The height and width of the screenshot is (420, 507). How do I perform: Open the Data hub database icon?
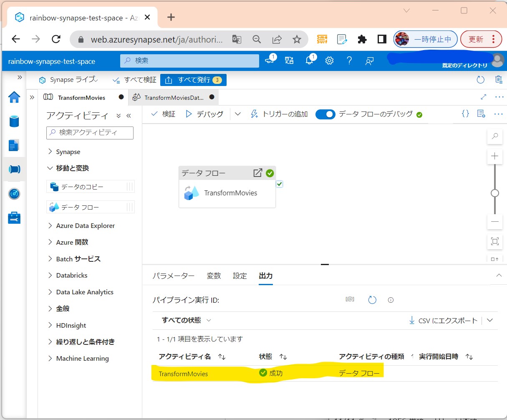coord(14,121)
